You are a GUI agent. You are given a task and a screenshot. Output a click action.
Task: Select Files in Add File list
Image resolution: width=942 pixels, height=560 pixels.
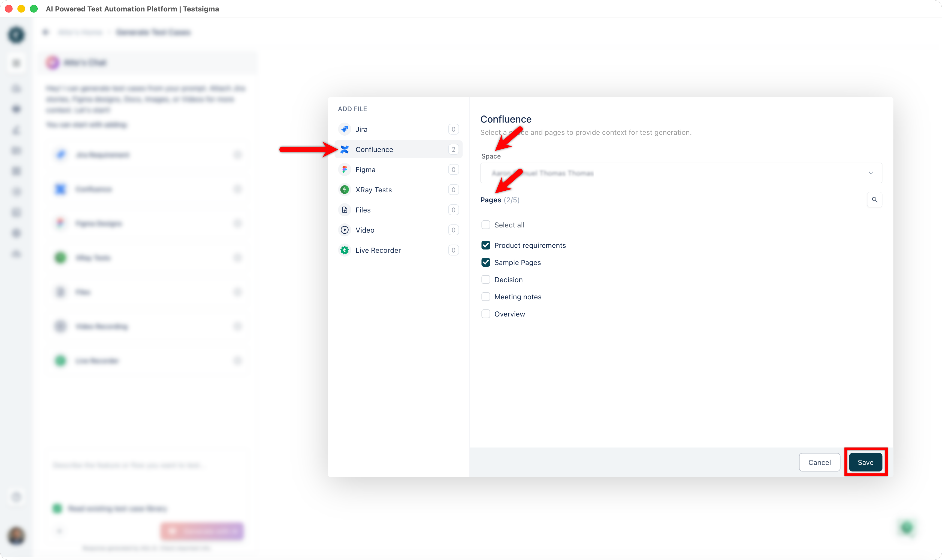398,210
